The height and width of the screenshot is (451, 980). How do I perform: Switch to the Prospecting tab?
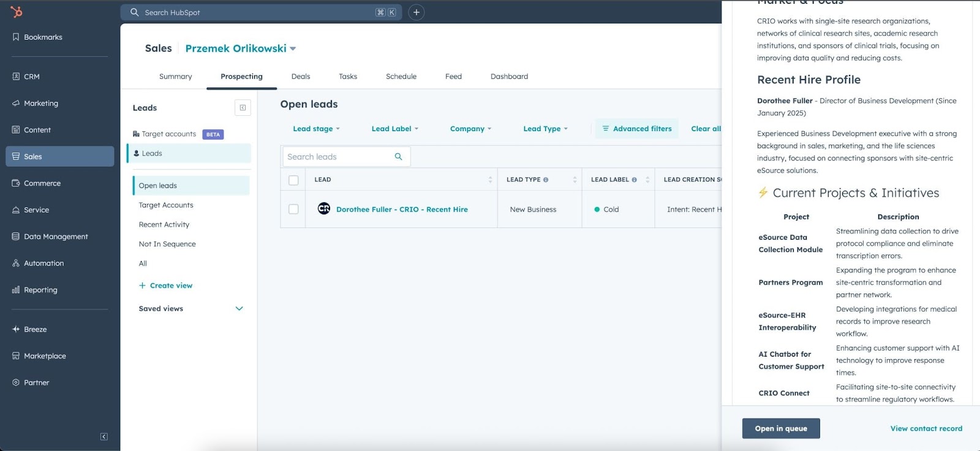[241, 77]
